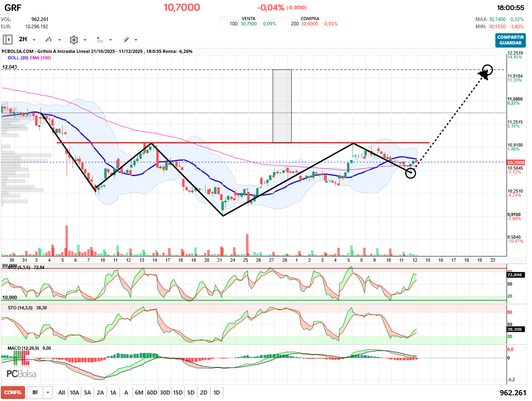Open the BI dropdown arrow
Viewport: 532px width, 401px height.
coord(48,393)
